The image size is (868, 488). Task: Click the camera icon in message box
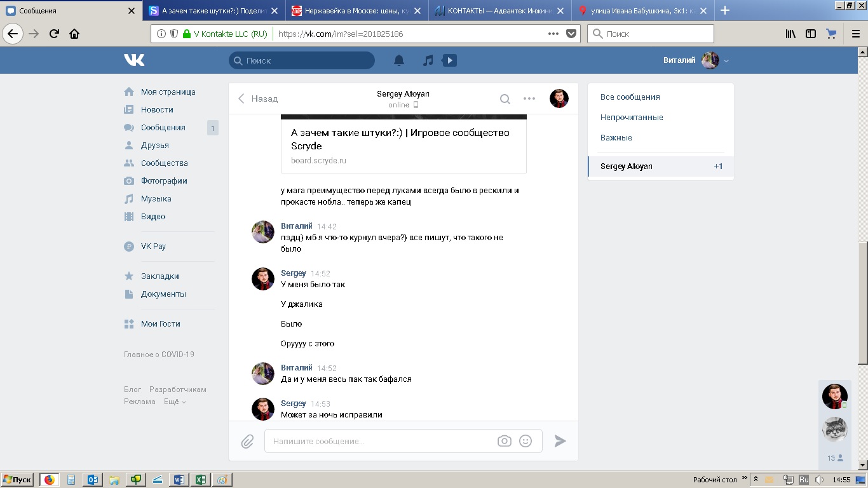coord(505,441)
